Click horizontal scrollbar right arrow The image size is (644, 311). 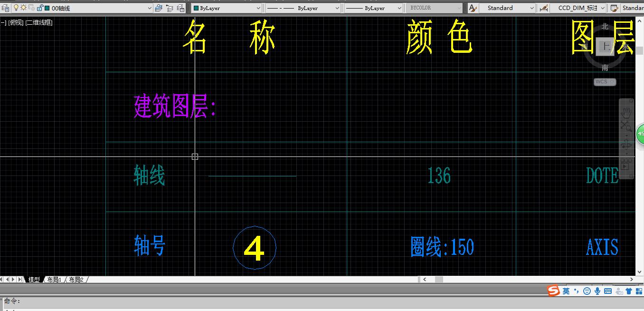point(632,280)
